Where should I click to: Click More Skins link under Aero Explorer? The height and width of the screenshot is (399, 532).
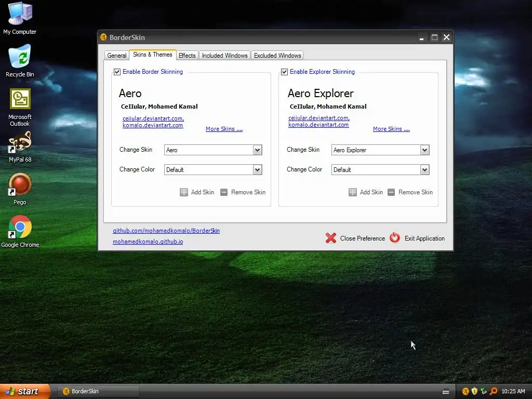[391, 129]
